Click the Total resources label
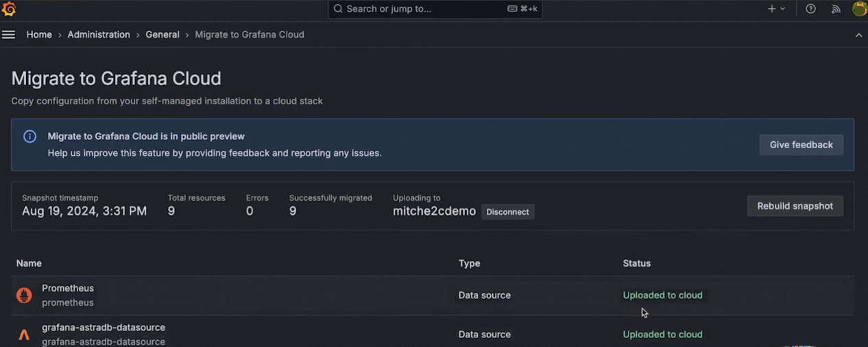The height and width of the screenshot is (347, 868). 196,198
